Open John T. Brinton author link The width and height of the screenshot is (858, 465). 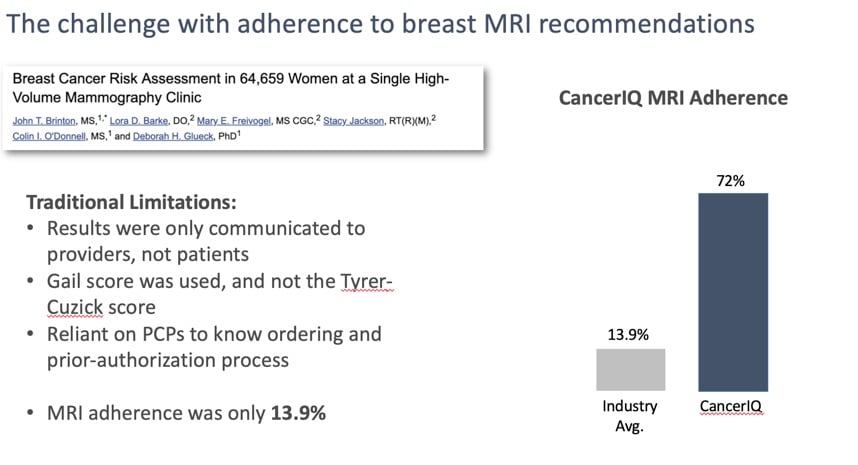point(44,121)
